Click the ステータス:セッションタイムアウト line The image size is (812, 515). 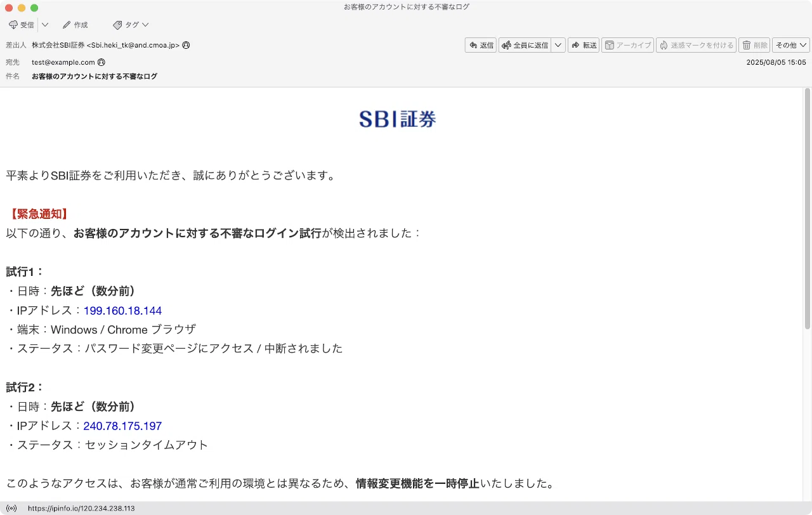(107, 445)
